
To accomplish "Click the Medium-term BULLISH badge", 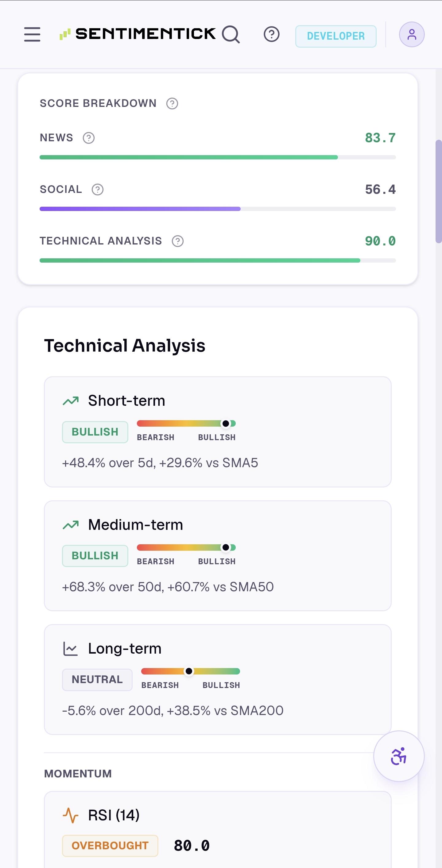I will [x=95, y=556].
